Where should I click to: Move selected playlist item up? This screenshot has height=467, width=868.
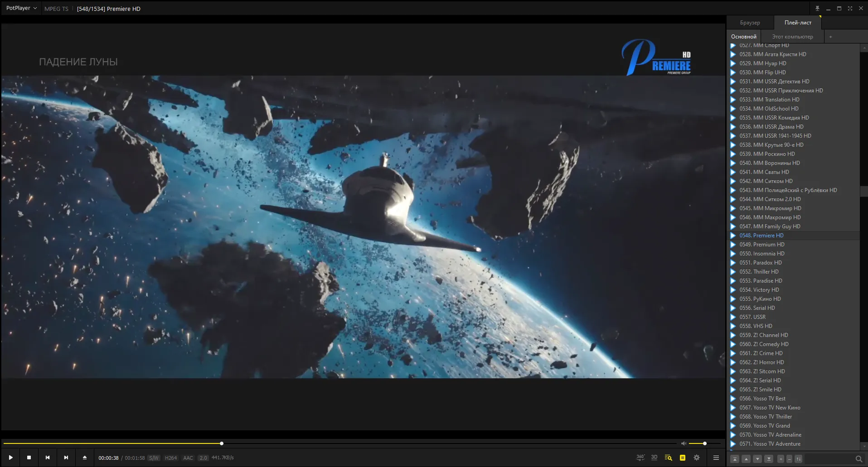click(747, 459)
